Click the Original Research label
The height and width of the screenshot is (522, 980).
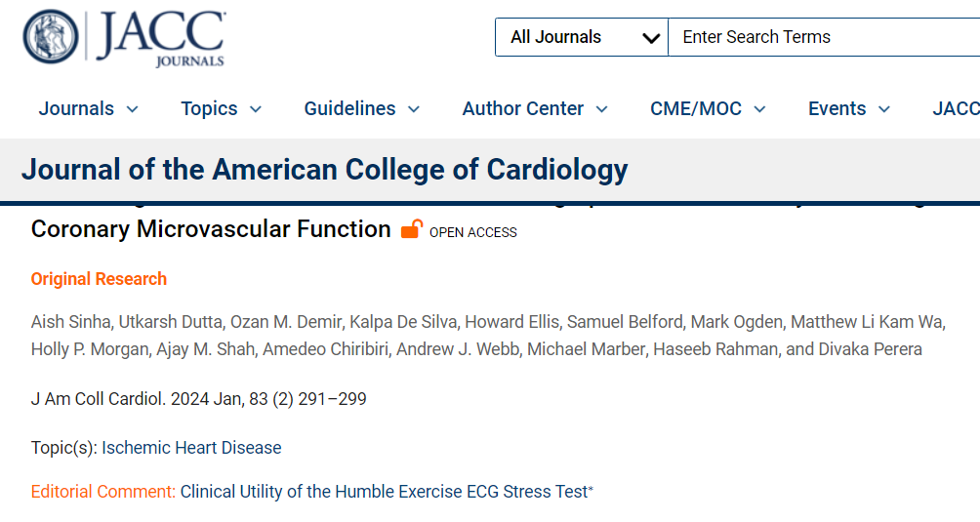point(99,278)
